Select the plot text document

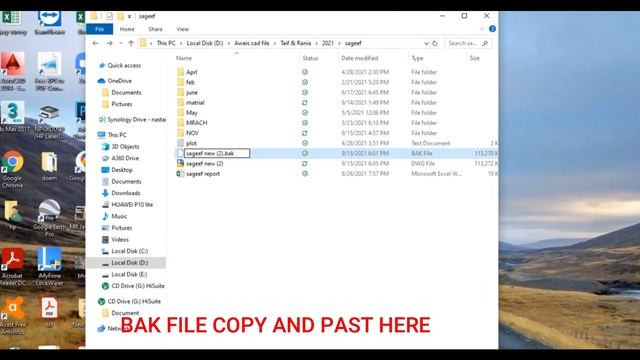point(191,143)
